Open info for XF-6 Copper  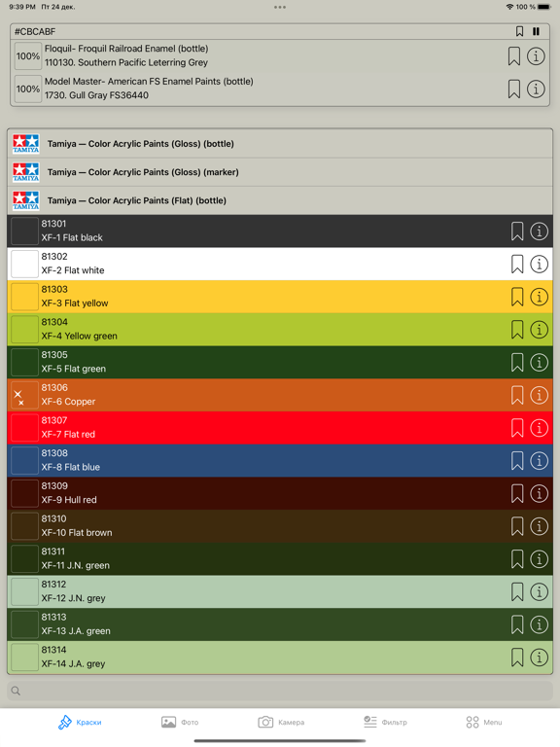pyautogui.click(x=539, y=396)
